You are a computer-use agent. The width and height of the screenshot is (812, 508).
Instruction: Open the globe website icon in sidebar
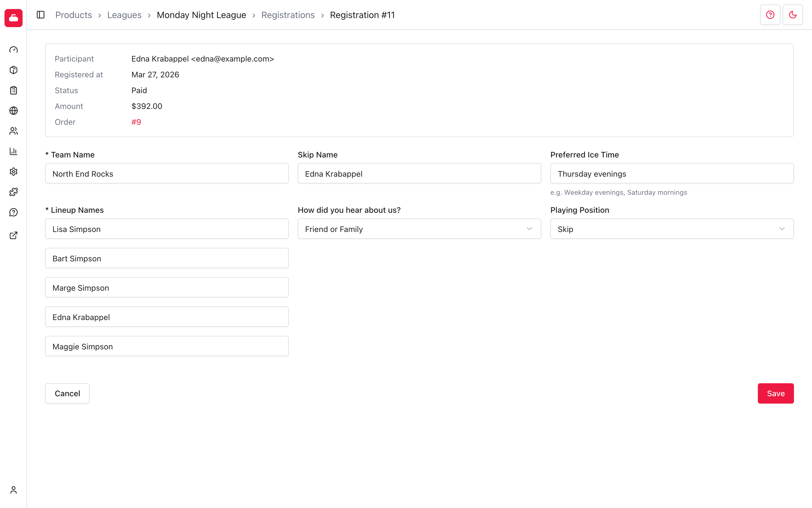14,111
